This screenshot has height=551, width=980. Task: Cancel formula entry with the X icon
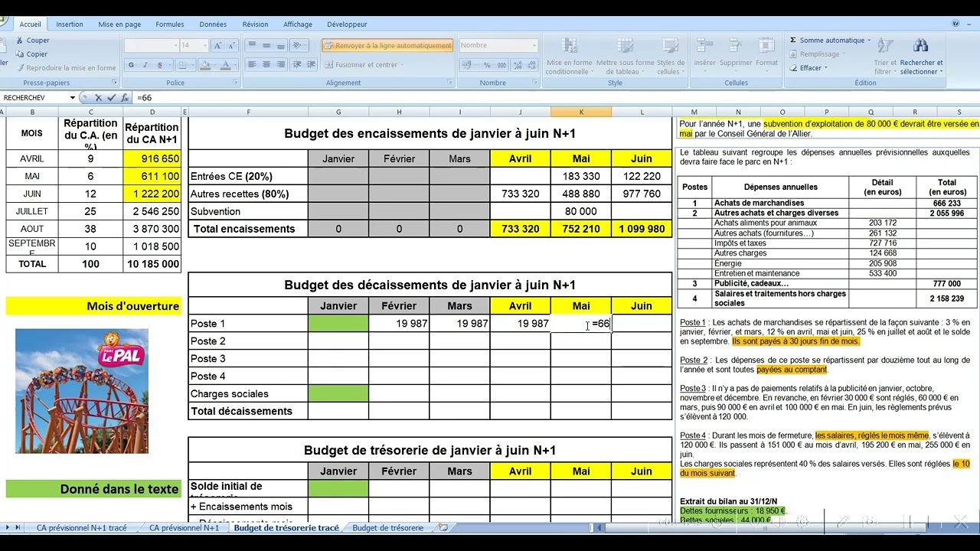pyautogui.click(x=98, y=98)
